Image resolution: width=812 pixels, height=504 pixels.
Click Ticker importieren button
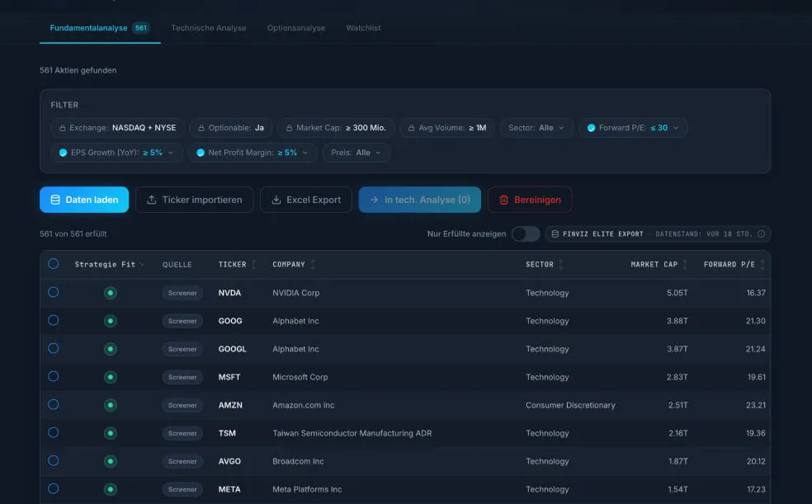tap(194, 200)
